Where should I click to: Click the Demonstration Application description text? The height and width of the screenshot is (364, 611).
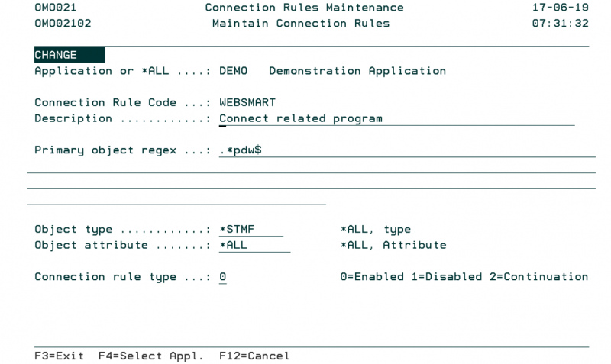coord(357,71)
